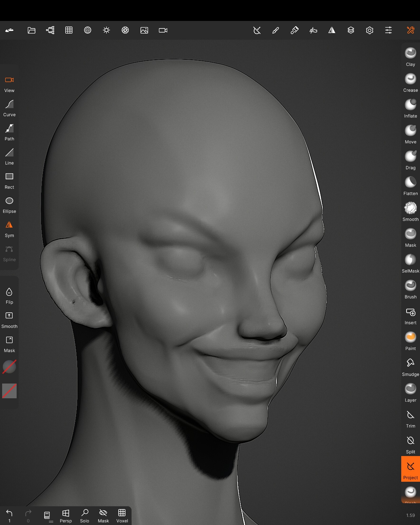Toggle Persp in the bottom bar
Image resolution: width=420 pixels, height=525 pixels.
pyautogui.click(x=66, y=514)
